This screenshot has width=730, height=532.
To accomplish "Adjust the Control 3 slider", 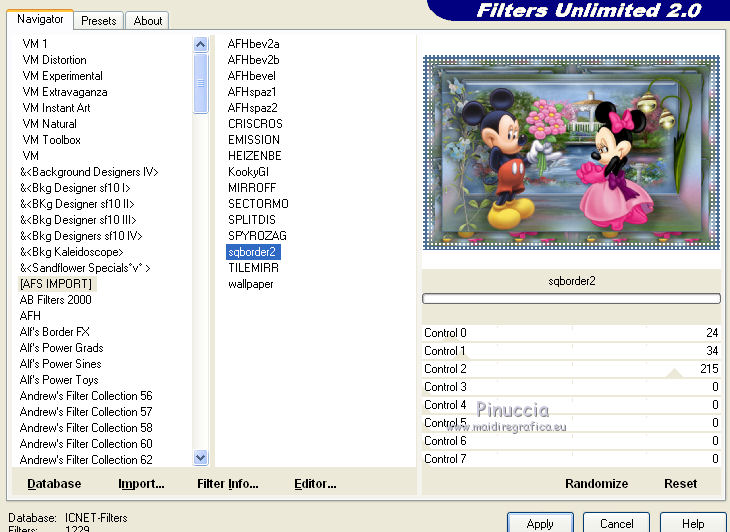I will point(572,387).
